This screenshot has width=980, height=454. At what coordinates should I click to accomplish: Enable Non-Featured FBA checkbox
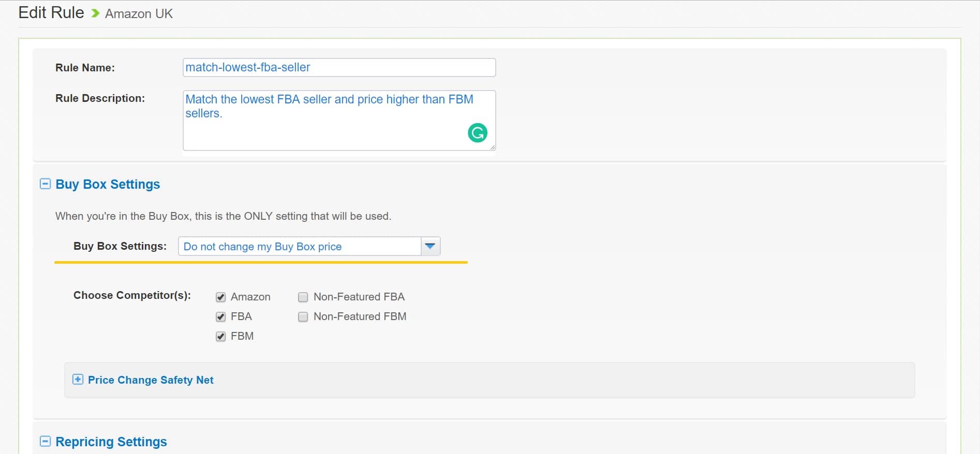(x=303, y=297)
